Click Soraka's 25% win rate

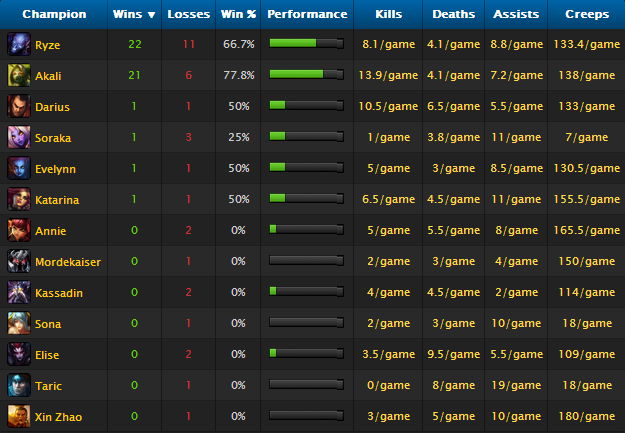(239, 137)
